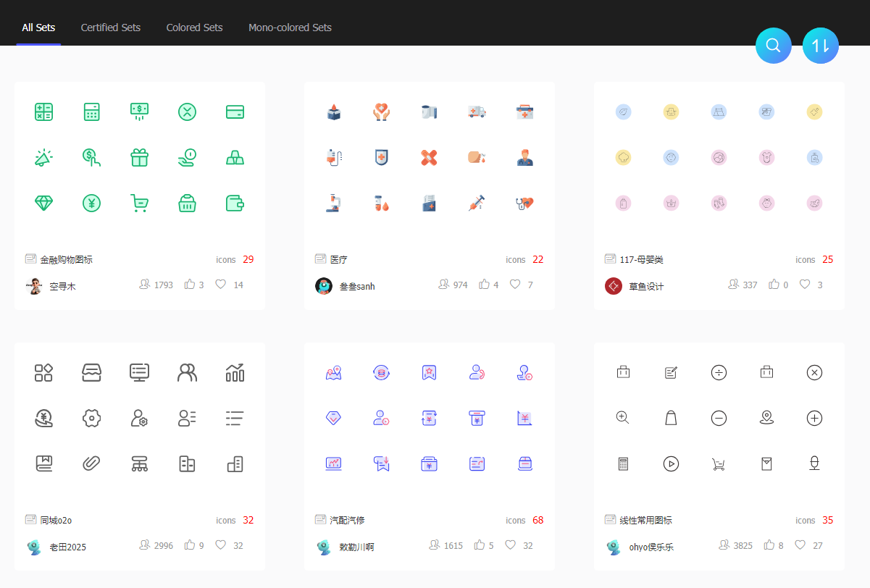Open the 汽配汽修 set title
This screenshot has height=588, width=870.
click(x=348, y=520)
